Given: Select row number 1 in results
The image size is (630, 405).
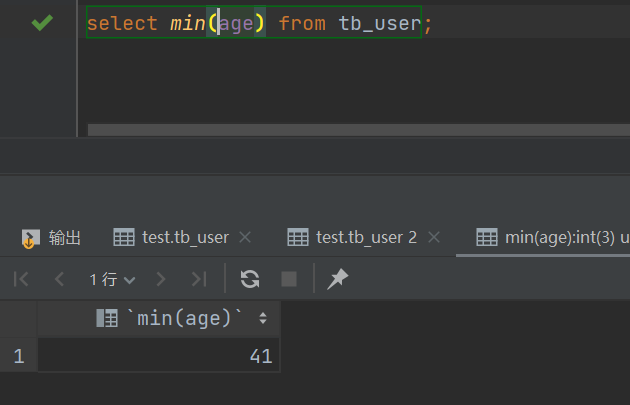Looking at the screenshot, I should coord(18,356).
